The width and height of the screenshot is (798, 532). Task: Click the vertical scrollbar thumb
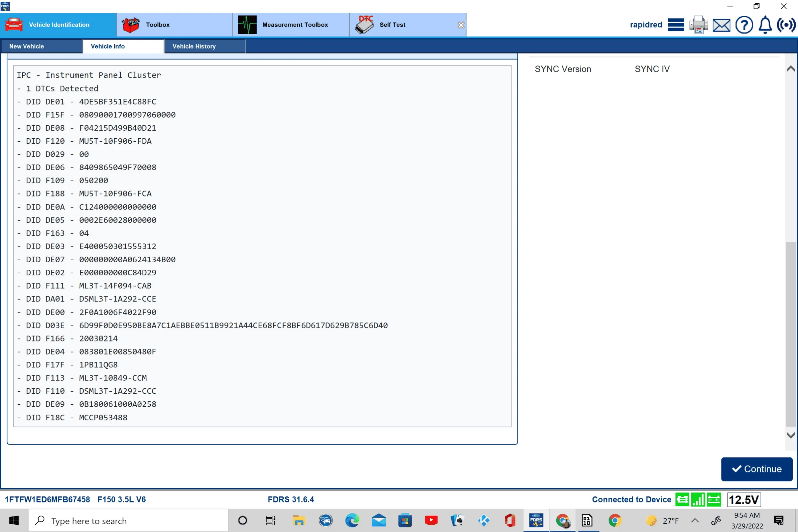click(x=790, y=334)
